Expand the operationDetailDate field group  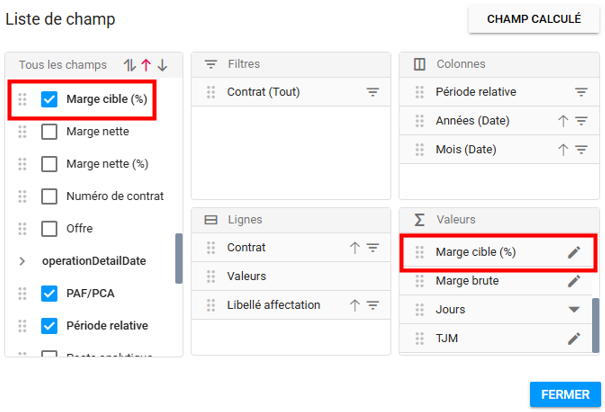click(x=23, y=261)
